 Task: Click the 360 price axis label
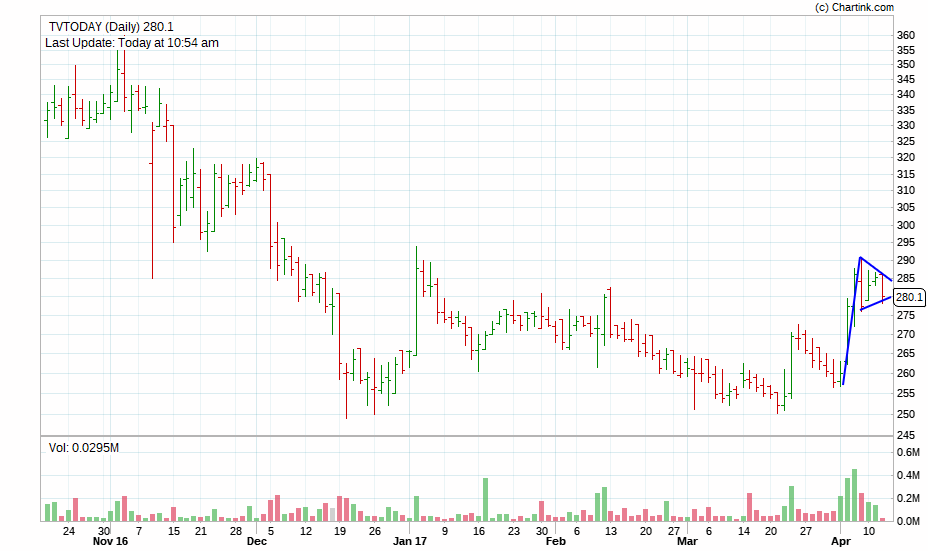(906, 35)
